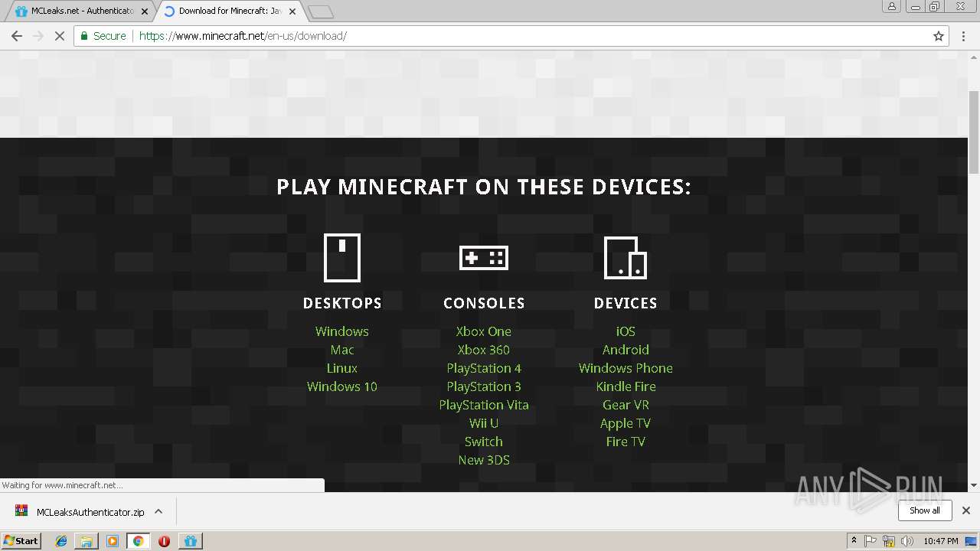Screen dimensions: 980x551
Task: Click the PlayStation 3 link
Action: pyautogui.click(x=484, y=386)
